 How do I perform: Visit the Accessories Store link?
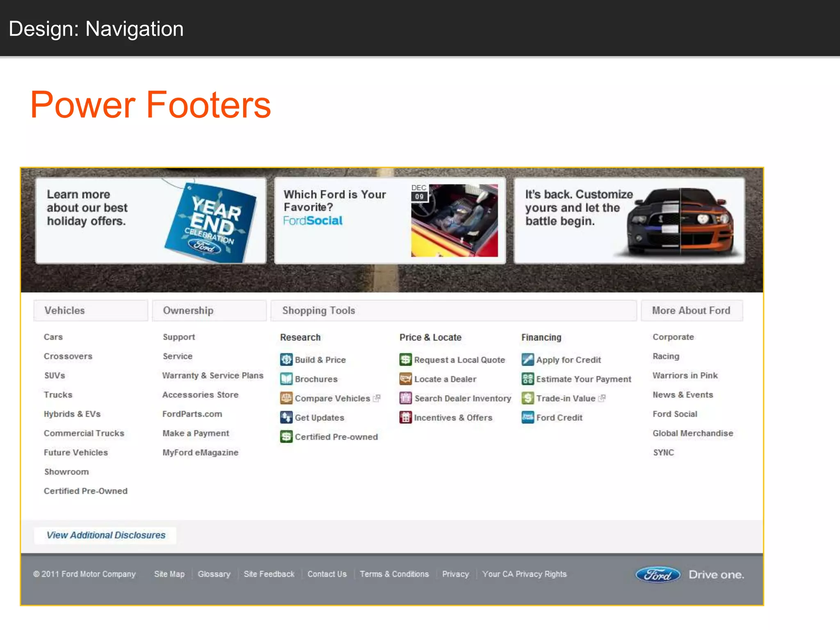(201, 395)
